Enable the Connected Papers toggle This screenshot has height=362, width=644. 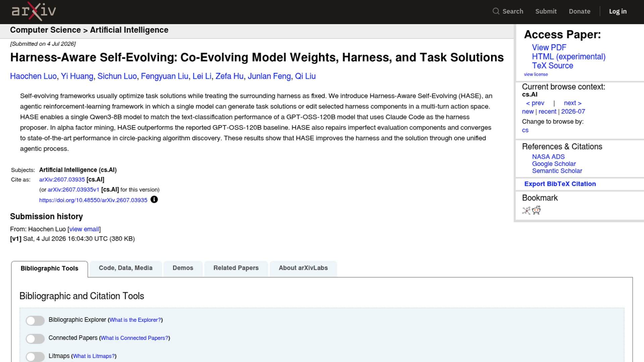[35, 339]
